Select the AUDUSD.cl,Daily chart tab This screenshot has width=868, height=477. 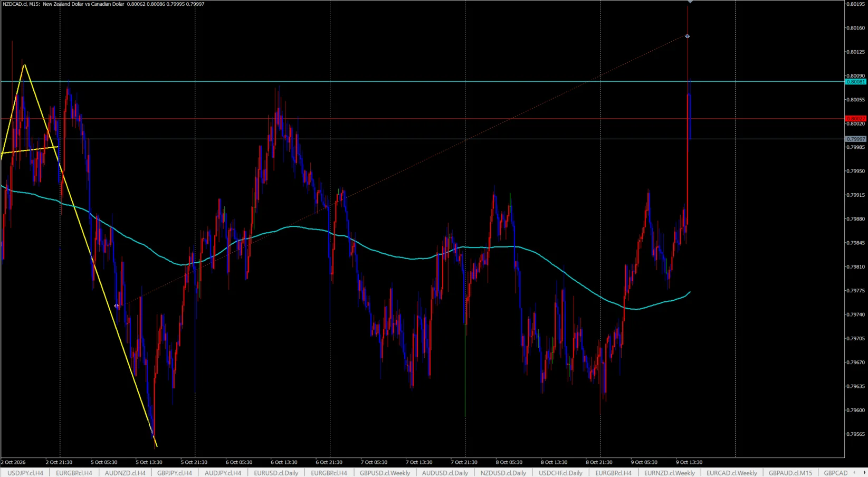click(445, 473)
